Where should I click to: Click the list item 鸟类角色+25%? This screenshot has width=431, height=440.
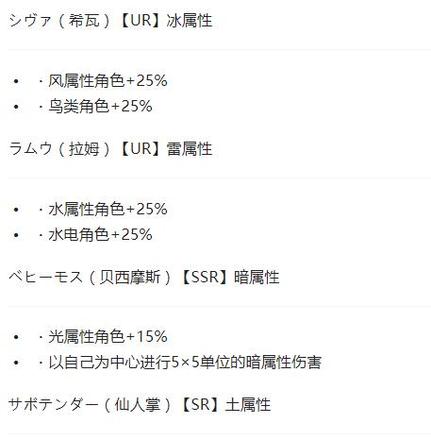click(100, 106)
